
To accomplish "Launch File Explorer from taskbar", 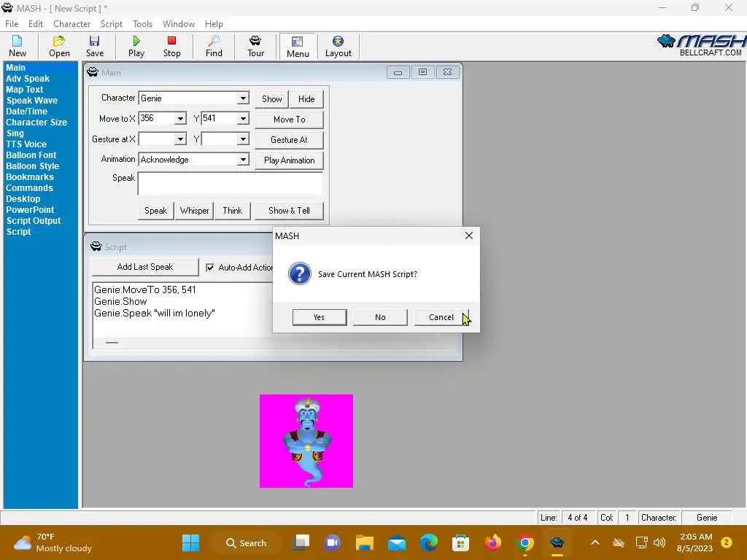I will coord(365,542).
